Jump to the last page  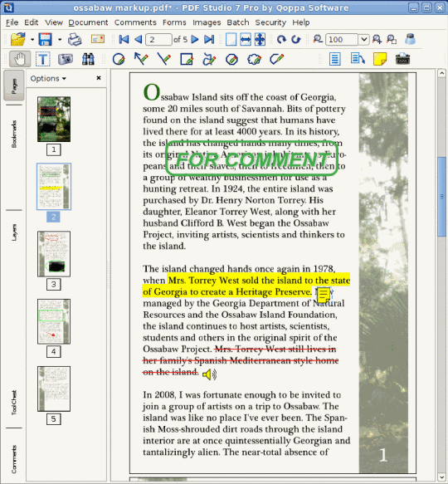[209, 39]
